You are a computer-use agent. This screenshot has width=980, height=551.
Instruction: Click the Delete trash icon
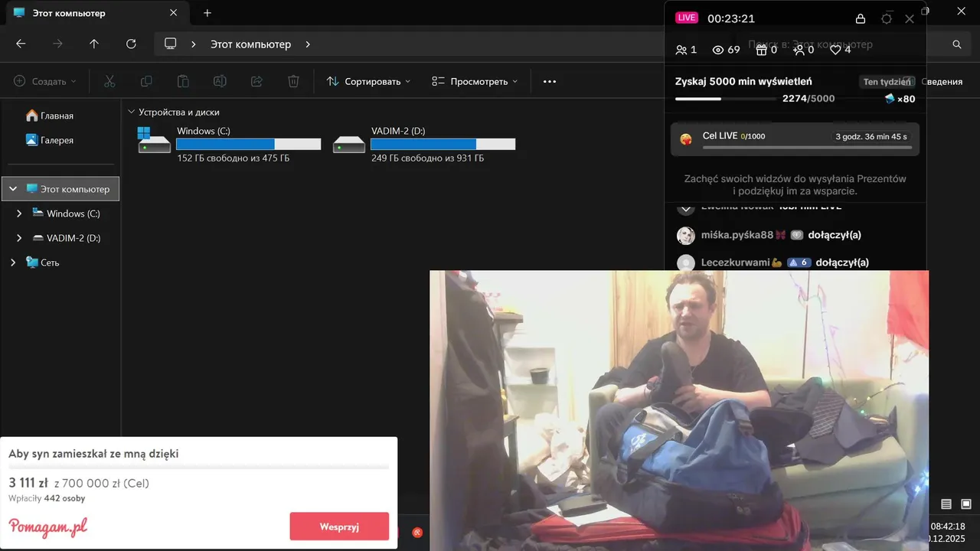(293, 81)
